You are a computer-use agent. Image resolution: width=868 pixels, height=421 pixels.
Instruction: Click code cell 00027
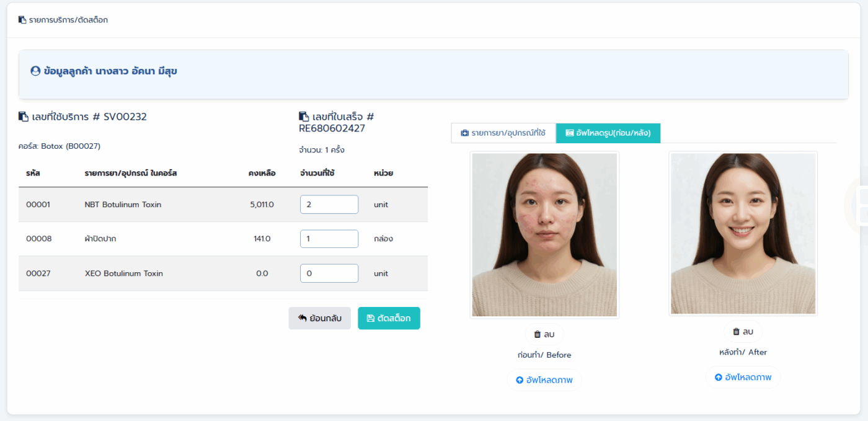38,273
